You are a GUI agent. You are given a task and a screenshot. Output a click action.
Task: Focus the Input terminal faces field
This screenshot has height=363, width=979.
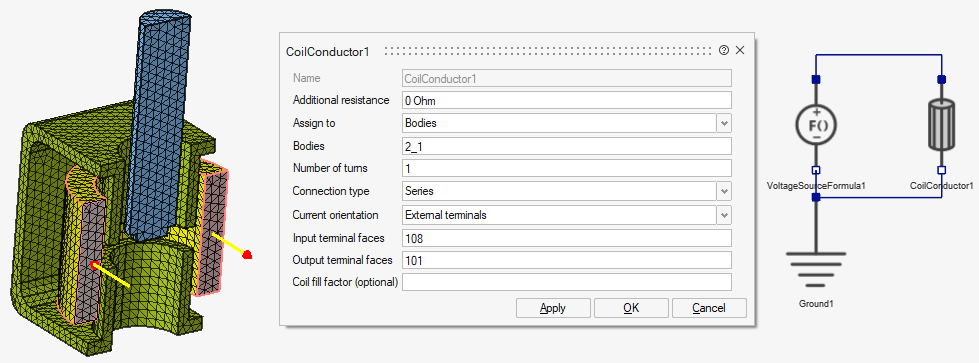pos(566,238)
